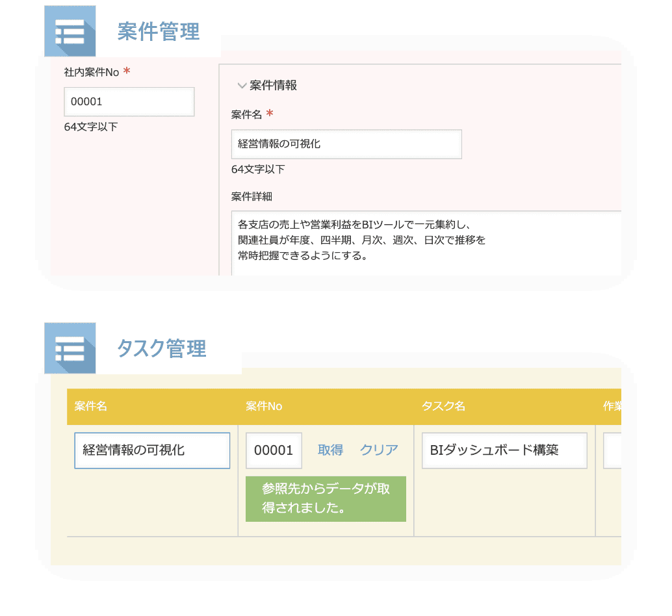Viewport: 672px width, 616px height.
Task: Click the タスク管理 list icon
Action: click(x=70, y=348)
